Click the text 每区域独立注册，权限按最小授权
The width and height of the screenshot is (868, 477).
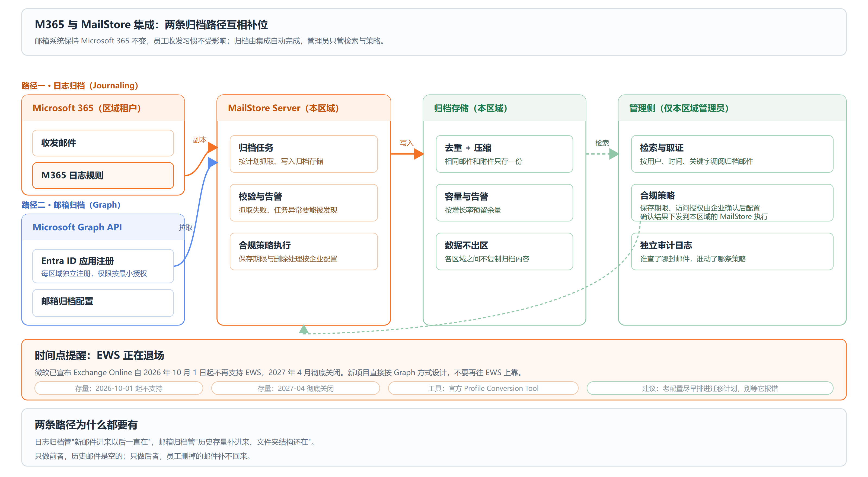click(x=94, y=273)
